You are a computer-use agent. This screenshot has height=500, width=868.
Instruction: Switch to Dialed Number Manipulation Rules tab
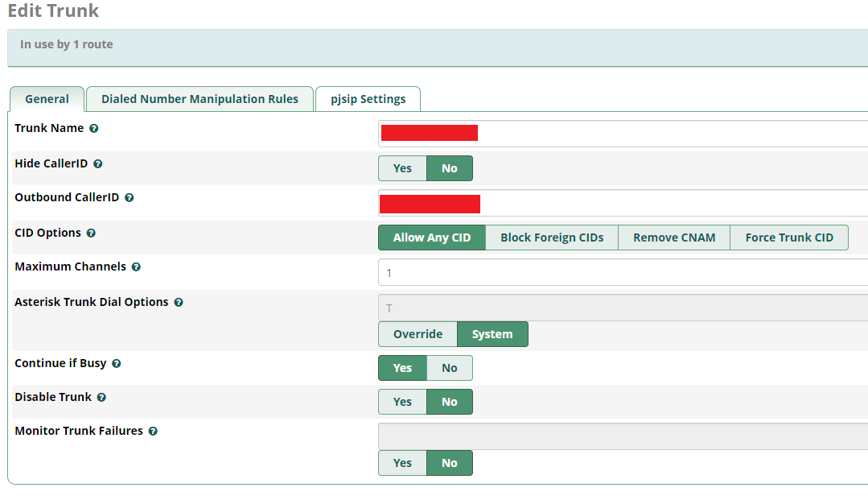[200, 99]
